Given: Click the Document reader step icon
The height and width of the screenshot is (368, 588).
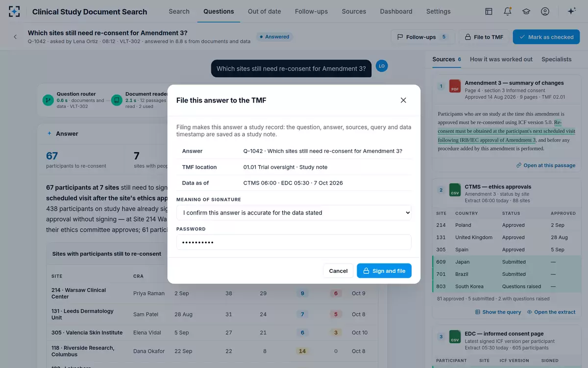Looking at the screenshot, I should pos(117,100).
